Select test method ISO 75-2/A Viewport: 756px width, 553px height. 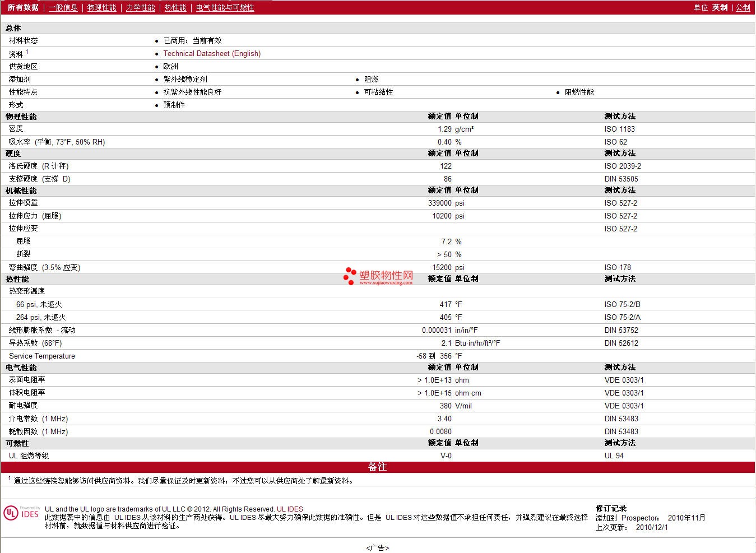[622, 317]
